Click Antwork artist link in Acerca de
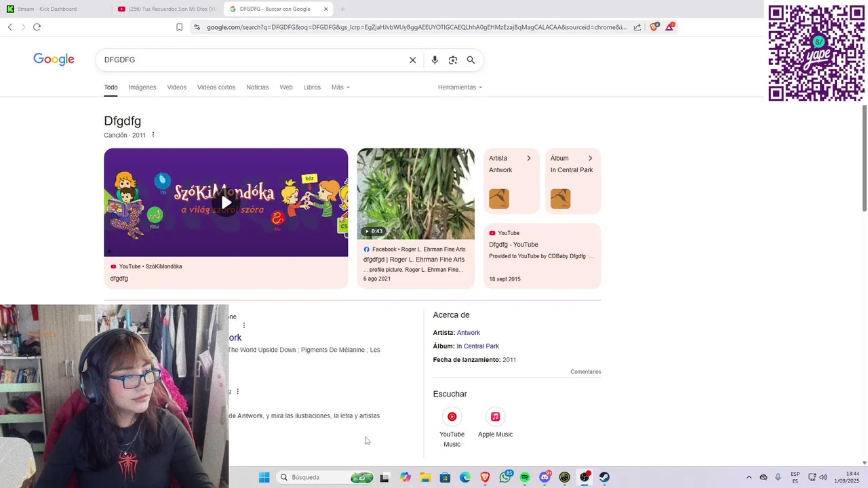The width and height of the screenshot is (868, 488). [468, 333]
